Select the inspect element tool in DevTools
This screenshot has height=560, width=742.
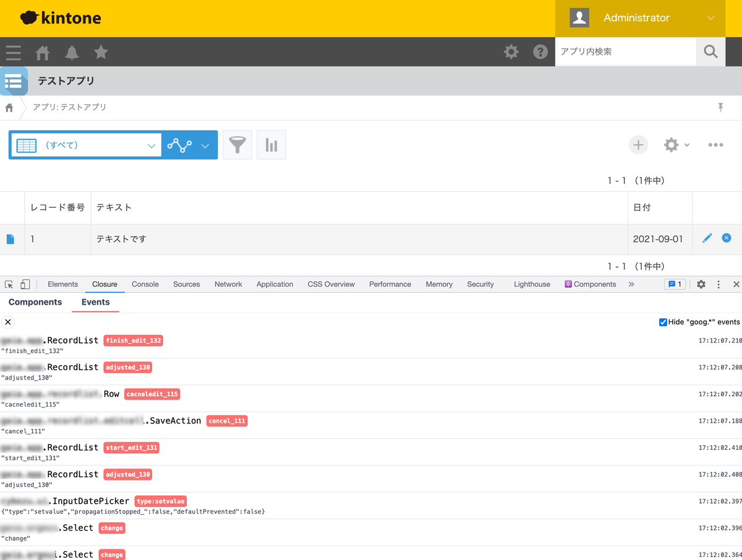click(9, 284)
